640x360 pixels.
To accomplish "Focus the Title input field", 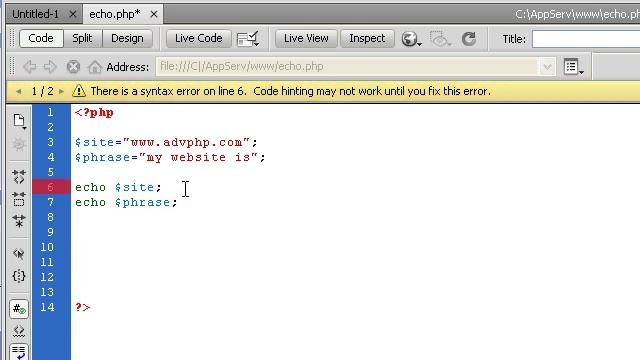I will coord(586,39).
